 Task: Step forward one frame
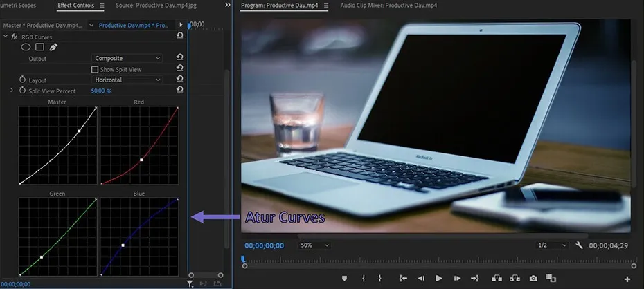click(457, 279)
